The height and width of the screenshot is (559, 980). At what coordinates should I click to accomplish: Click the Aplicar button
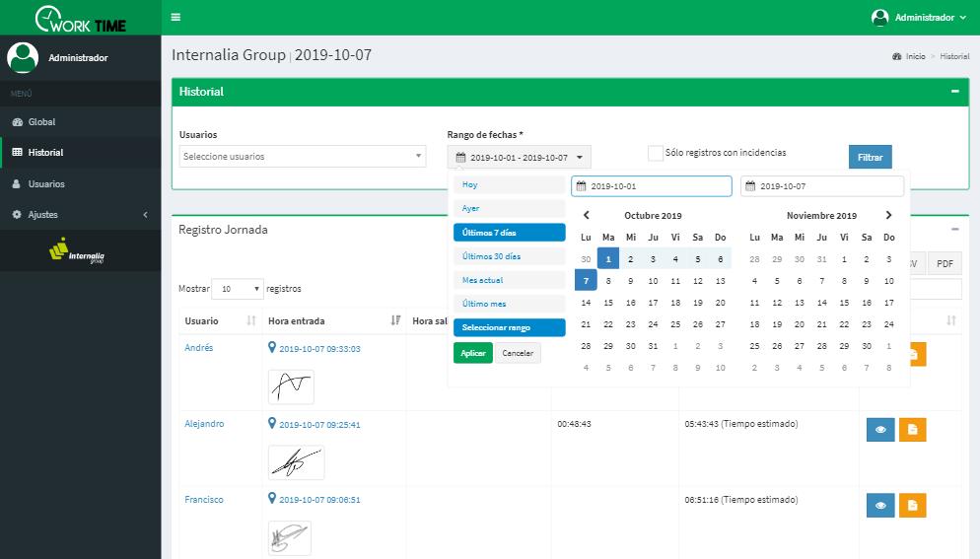click(x=472, y=353)
